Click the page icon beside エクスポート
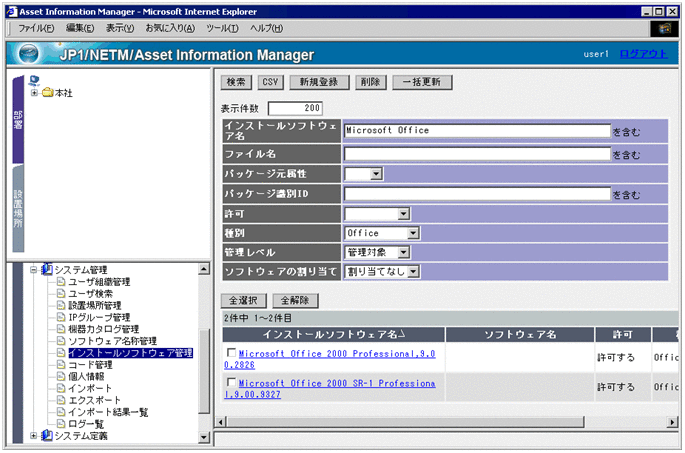The image size is (685, 453). 61,400
